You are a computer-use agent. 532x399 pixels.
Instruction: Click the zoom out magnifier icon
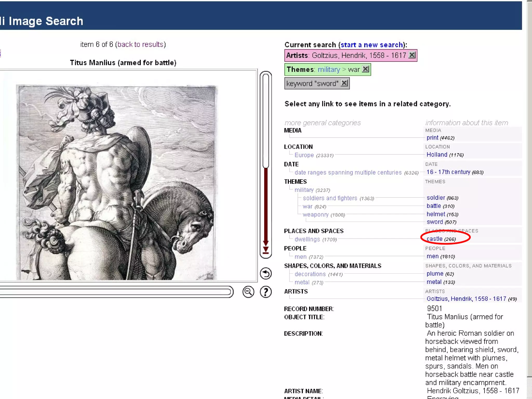tap(248, 292)
